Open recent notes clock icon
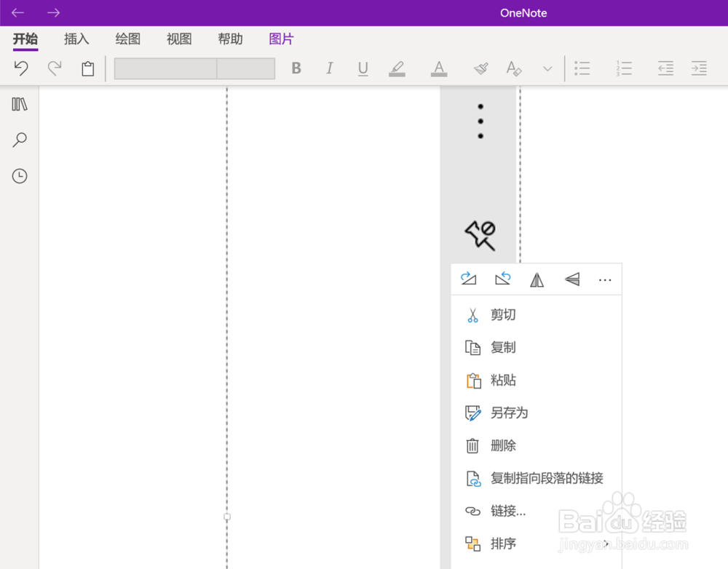 pos(20,176)
